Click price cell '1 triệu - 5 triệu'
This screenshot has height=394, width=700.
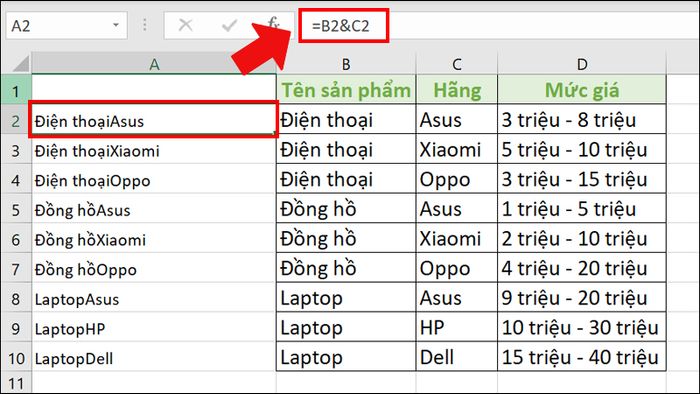(582, 209)
